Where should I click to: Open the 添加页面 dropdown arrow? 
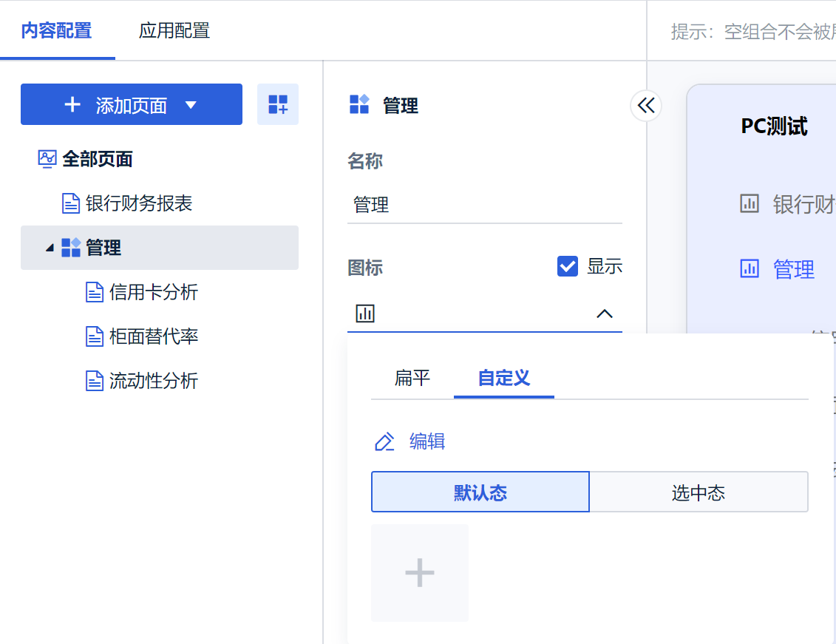coord(191,105)
